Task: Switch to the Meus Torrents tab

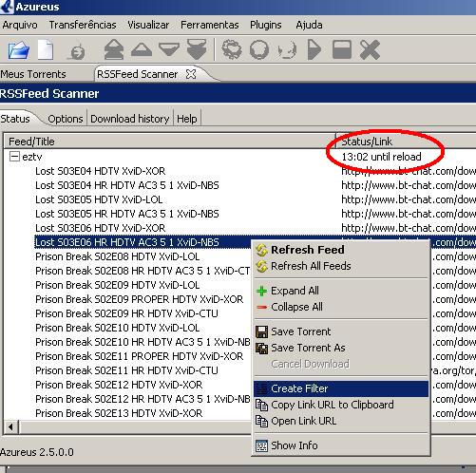Action: pyautogui.click(x=33, y=74)
